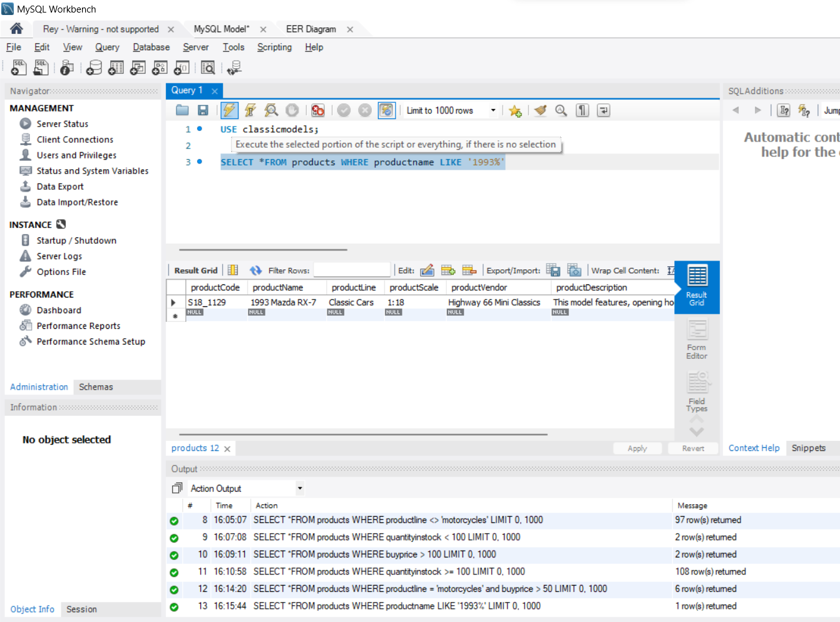The image size is (840, 622).
Task: Select the Result Grid side panel button
Action: click(697, 287)
